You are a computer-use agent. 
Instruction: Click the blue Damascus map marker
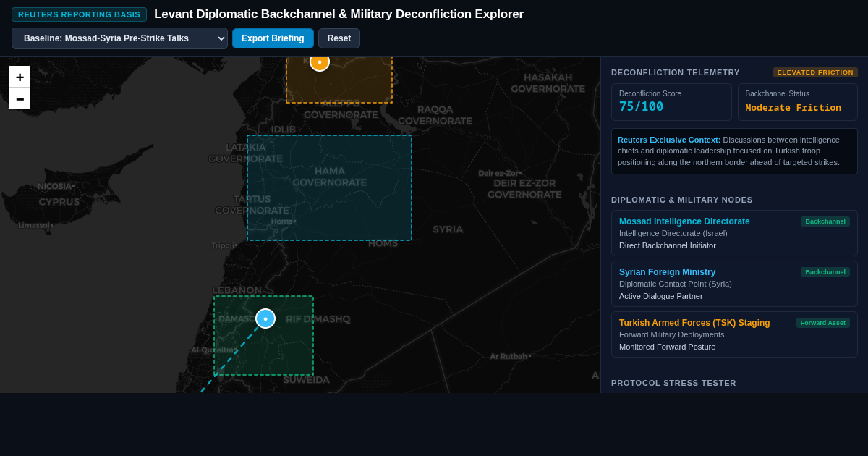265,318
